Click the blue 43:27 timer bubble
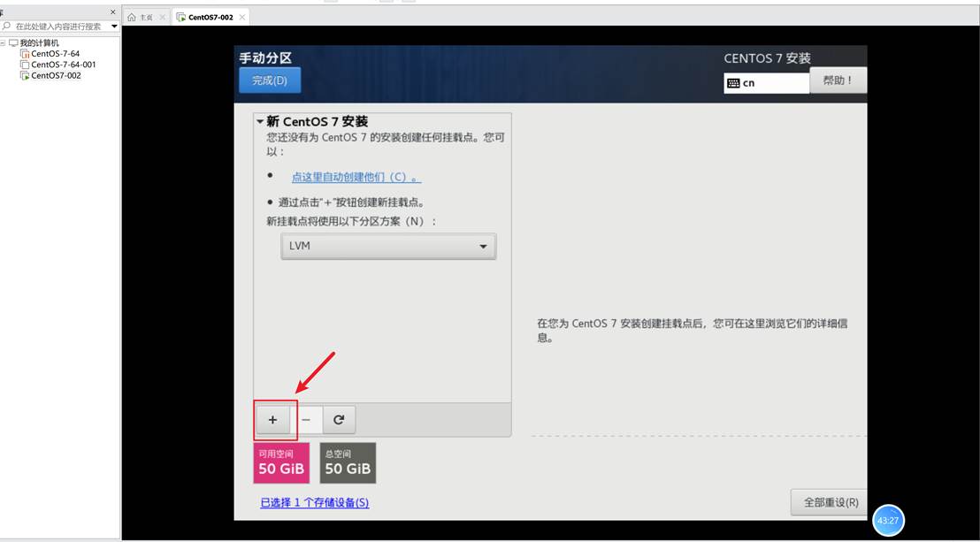980x542 pixels. click(x=888, y=520)
